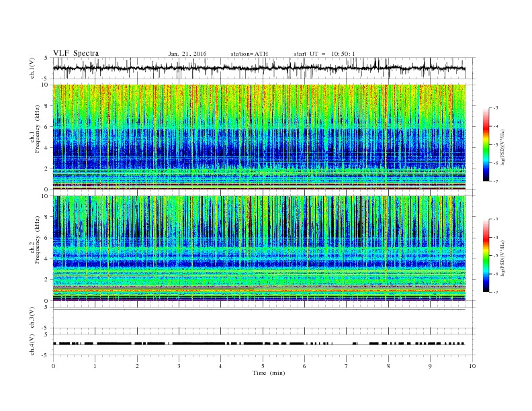The height and width of the screenshot is (411, 532).
Task: Click the "ch.1(V)" waveform axis label
Action: tap(32, 68)
